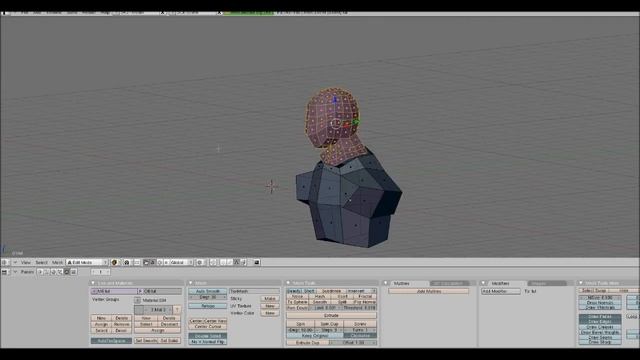Toggle the Clockwise spin option
This screenshot has height=360, width=640.
360,336
